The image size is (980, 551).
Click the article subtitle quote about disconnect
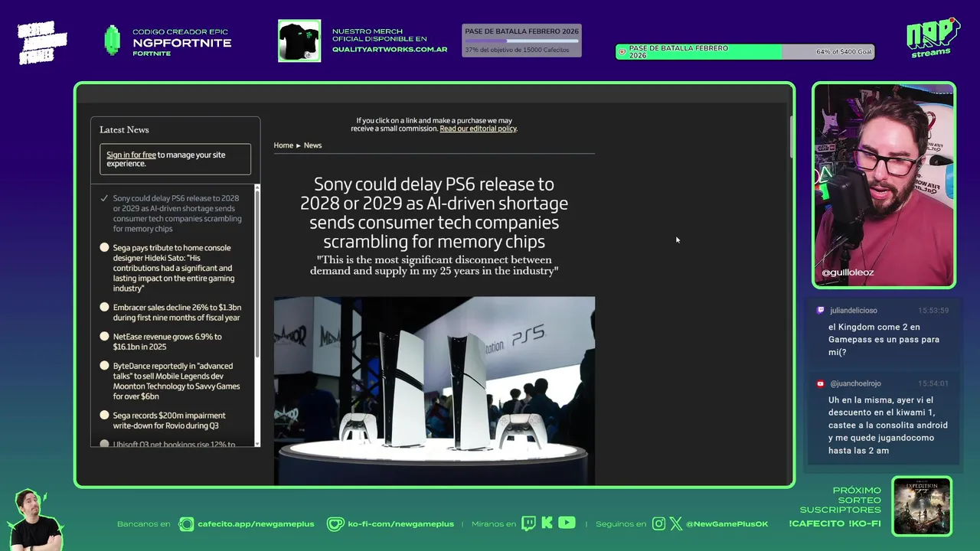click(x=434, y=266)
